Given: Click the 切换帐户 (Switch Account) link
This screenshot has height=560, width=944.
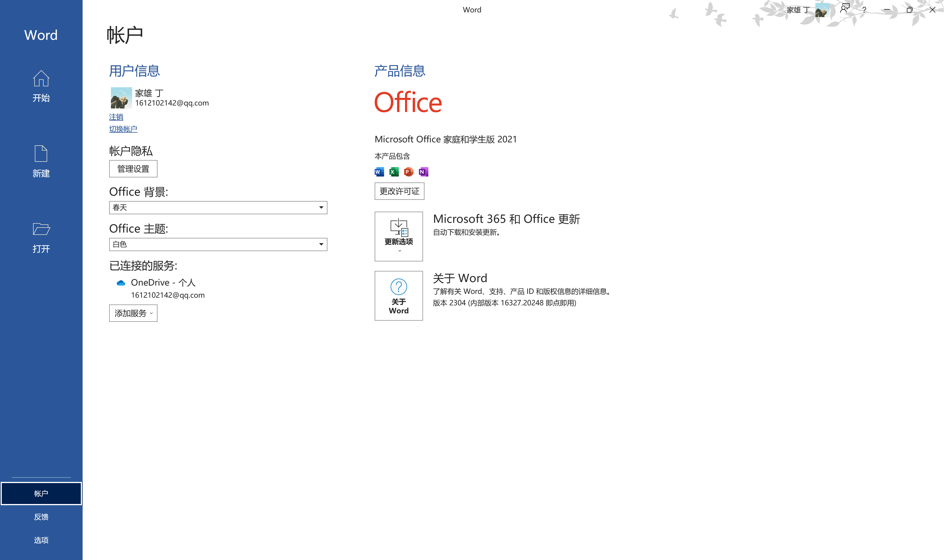Looking at the screenshot, I should click(122, 129).
